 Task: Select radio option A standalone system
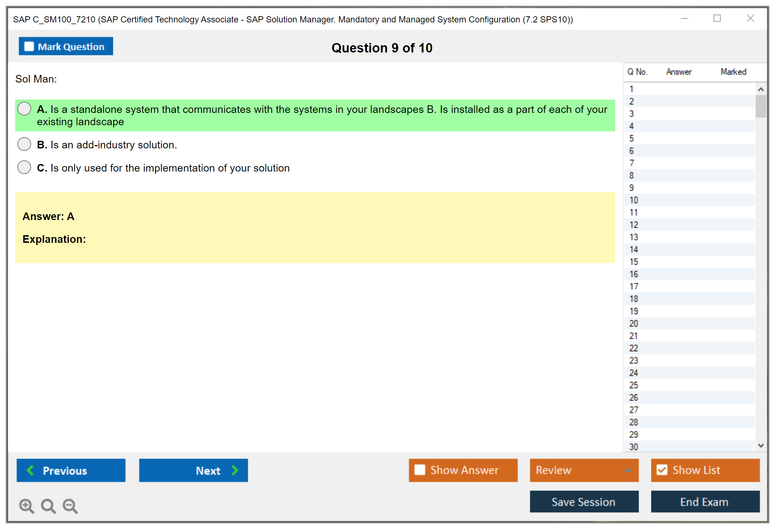click(24, 109)
